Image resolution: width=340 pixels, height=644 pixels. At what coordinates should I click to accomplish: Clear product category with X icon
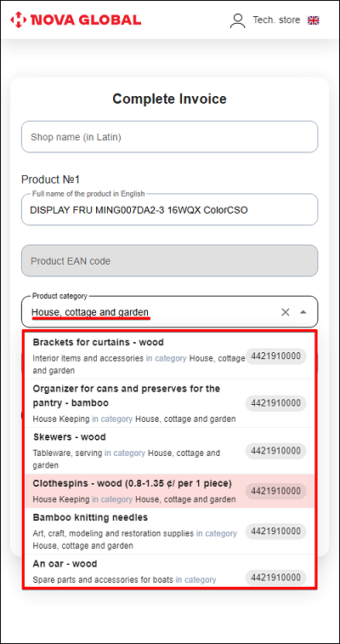tap(286, 312)
